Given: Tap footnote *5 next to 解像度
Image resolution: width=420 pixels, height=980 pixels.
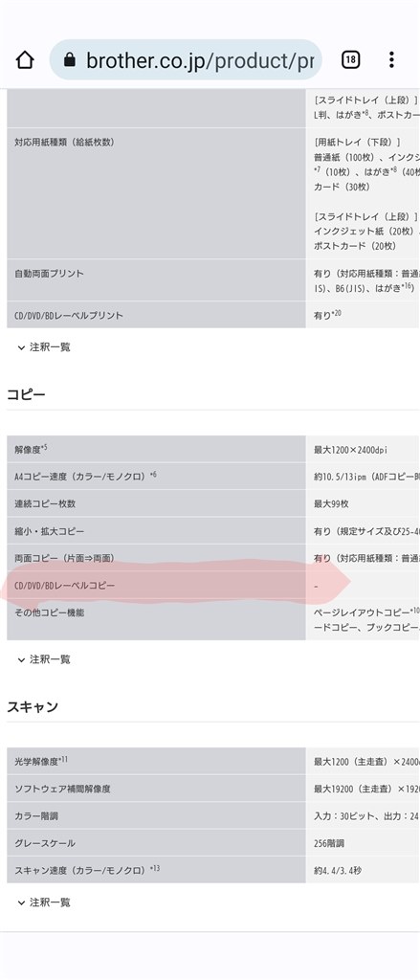Looking at the screenshot, I should tap(44, 448).
